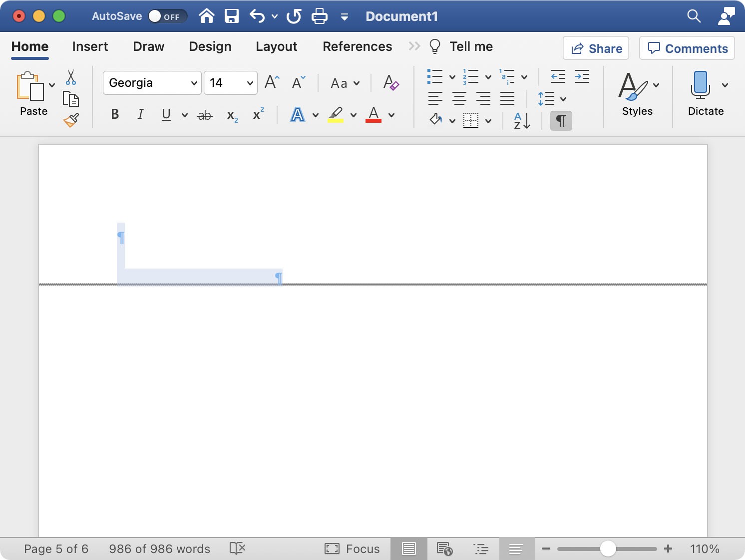The image size is (745, 560).
Task: Click the zoom slider handle
Action: (x=608, y=549)
